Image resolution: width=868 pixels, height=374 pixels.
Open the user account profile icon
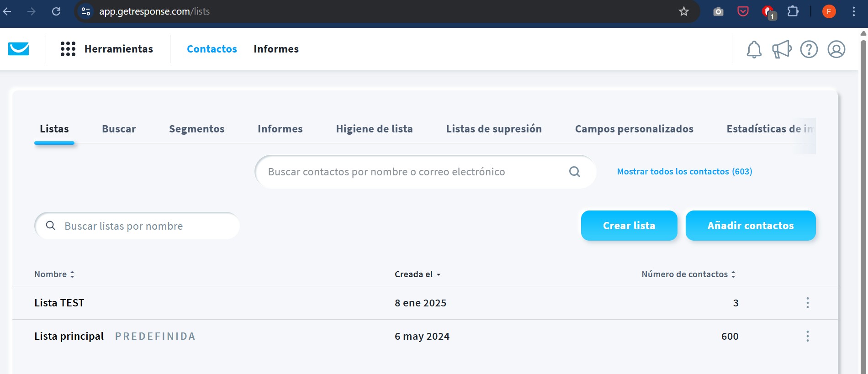pos(836,49)
